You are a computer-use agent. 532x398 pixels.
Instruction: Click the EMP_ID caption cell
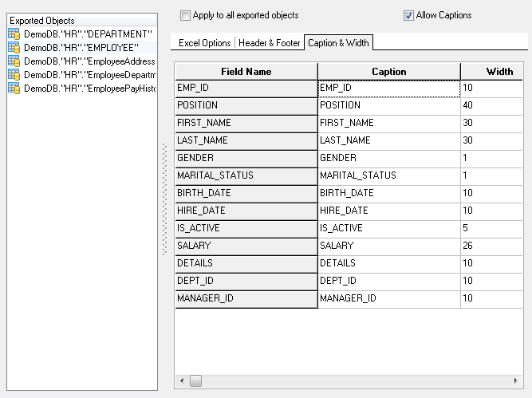click(x=388, y=88)
